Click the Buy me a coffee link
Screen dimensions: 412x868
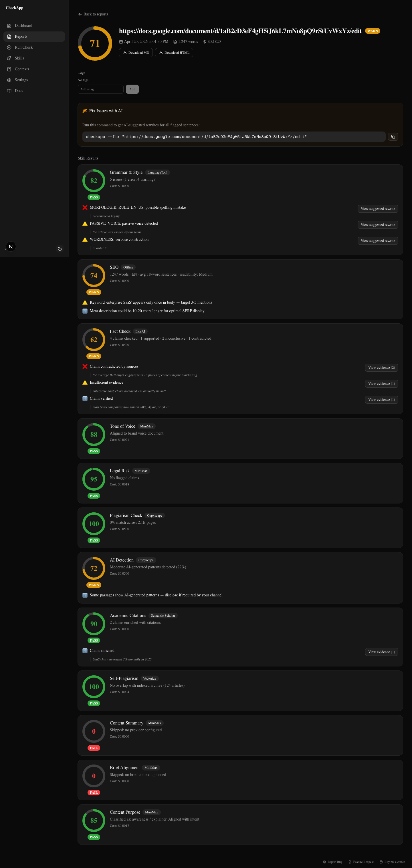point(392,862)
